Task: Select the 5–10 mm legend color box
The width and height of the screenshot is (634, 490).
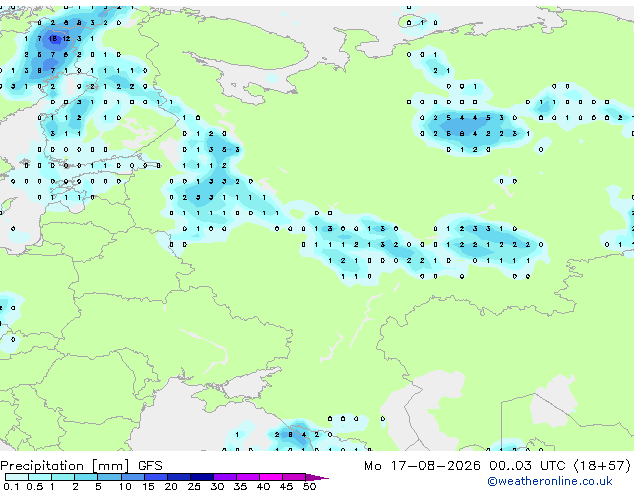Action: tap(109, 477)
